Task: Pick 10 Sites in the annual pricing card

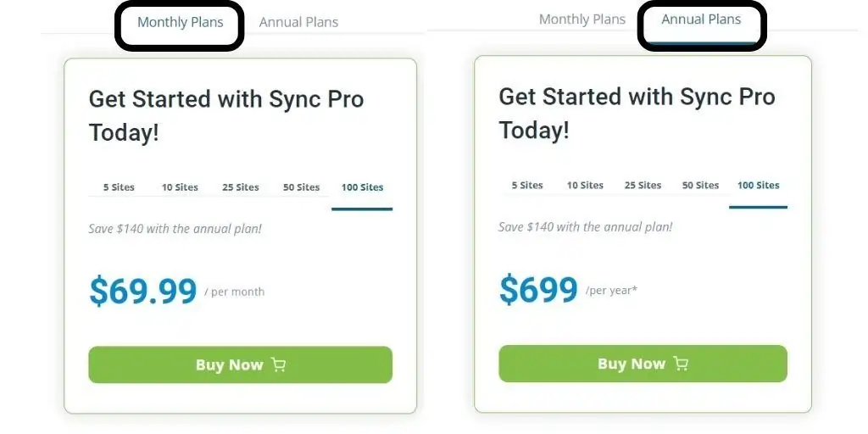Action: point(585,186)
